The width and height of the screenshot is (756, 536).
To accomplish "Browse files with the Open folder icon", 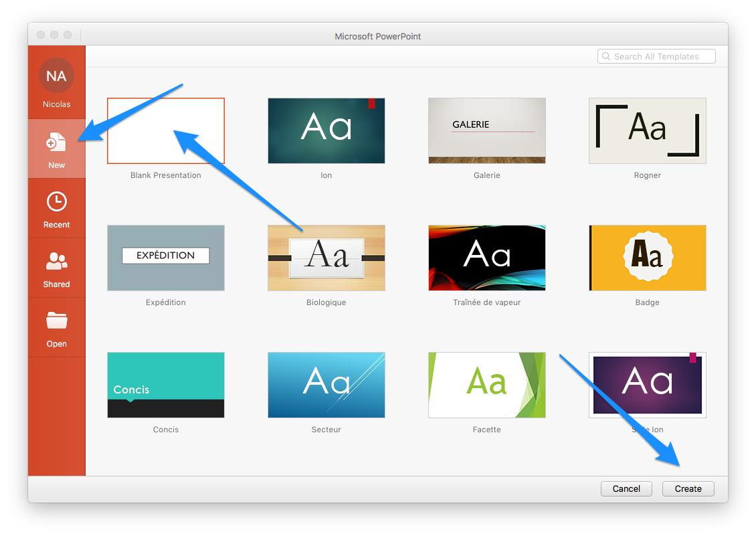I will coord(57,327).
